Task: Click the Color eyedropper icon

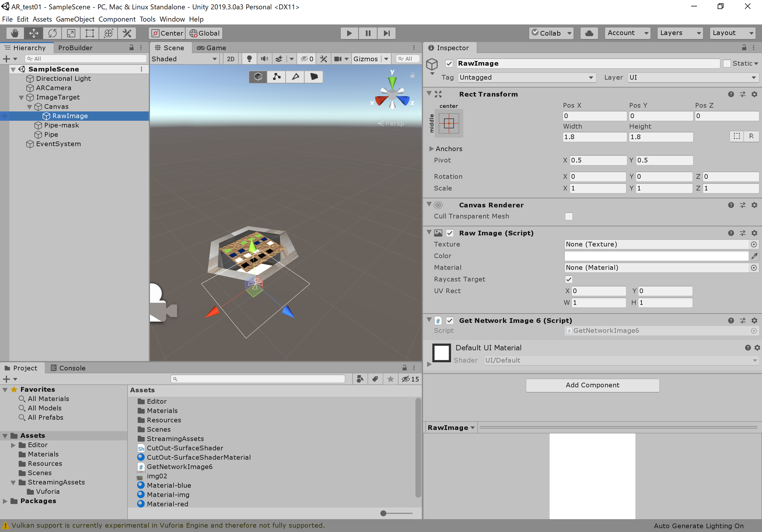Action: click(x=754, y=256)
